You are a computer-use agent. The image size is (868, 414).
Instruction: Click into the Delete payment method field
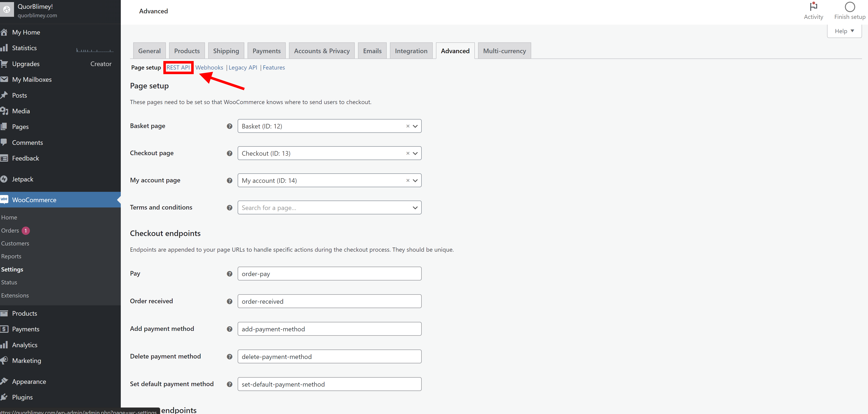pos(329,357)
